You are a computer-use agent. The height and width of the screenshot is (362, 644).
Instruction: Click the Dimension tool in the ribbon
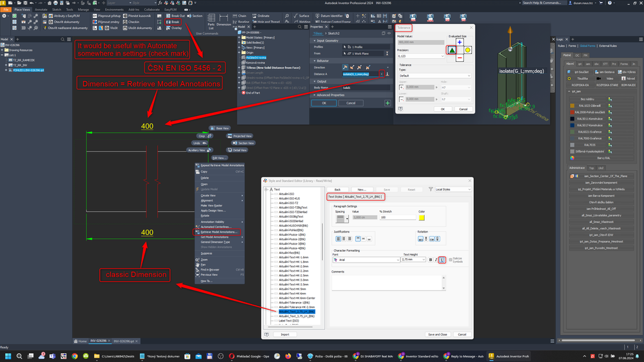224,20
